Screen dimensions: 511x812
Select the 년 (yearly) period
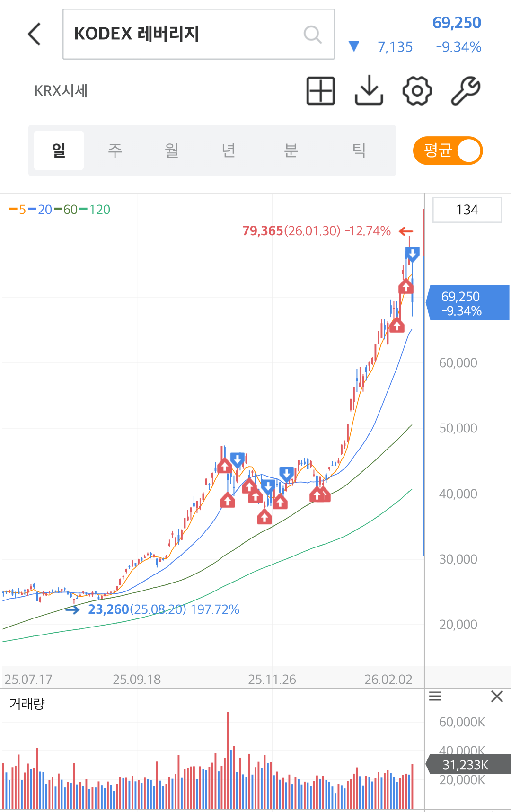pyautogui.click(x=229, y=150)
